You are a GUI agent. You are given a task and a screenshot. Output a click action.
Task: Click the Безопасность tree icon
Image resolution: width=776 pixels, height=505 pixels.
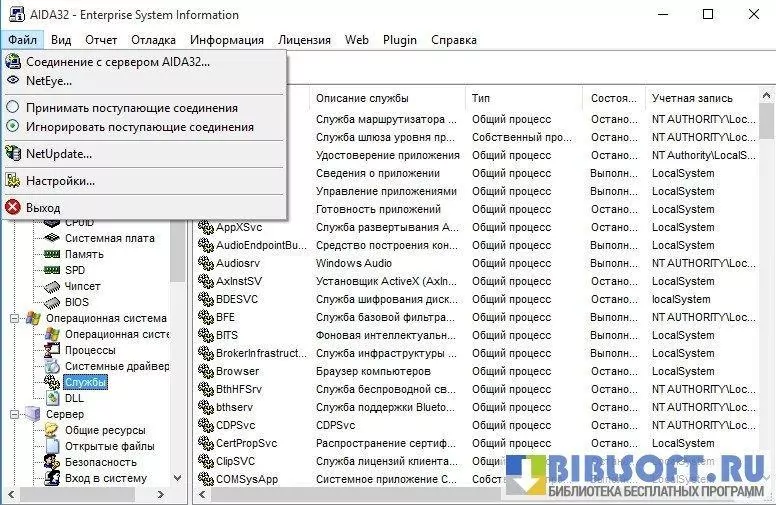[52, 462]
